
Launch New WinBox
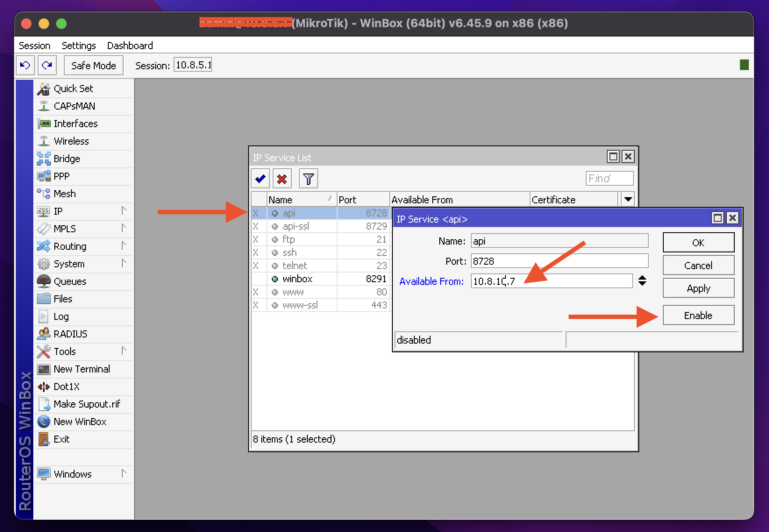click(x=83, y=422)
